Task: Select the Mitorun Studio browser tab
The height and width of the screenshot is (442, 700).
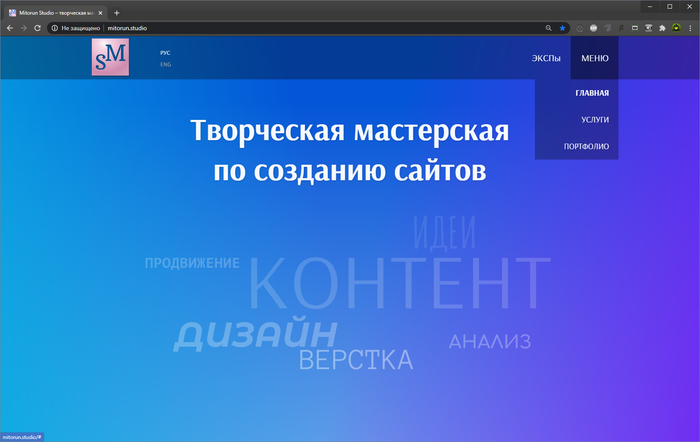Action: tap(55, 13)
